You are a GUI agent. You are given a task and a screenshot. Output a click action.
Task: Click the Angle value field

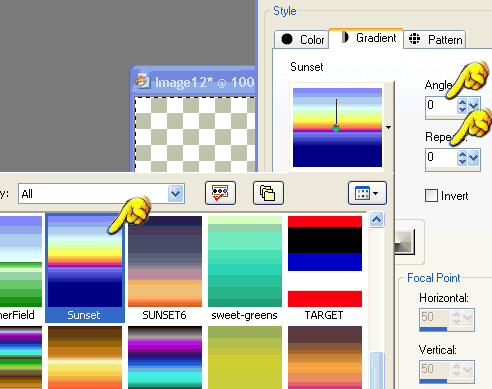441,105
